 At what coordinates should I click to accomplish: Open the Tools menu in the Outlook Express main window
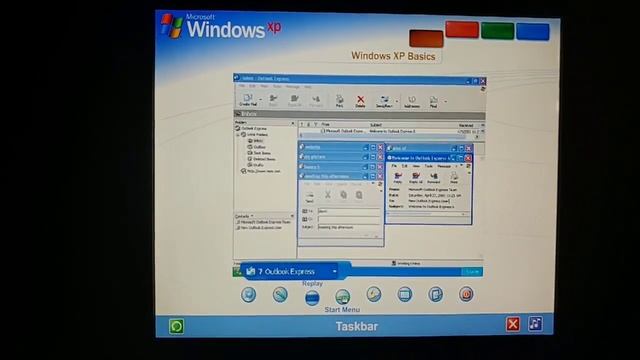(277, 87)
